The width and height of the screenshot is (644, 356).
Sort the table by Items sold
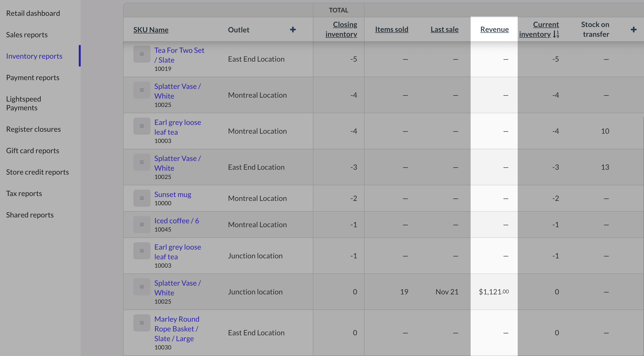392,29
